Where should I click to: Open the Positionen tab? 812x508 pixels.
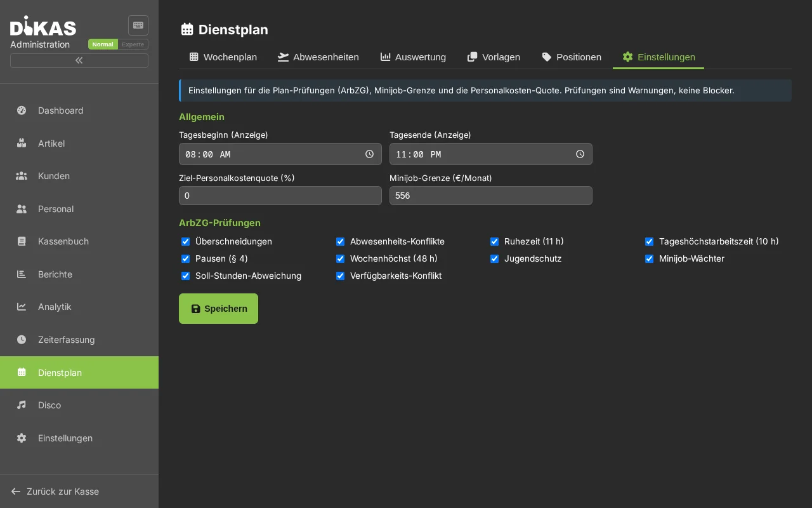pyautogui.click(x=572, y=57)
